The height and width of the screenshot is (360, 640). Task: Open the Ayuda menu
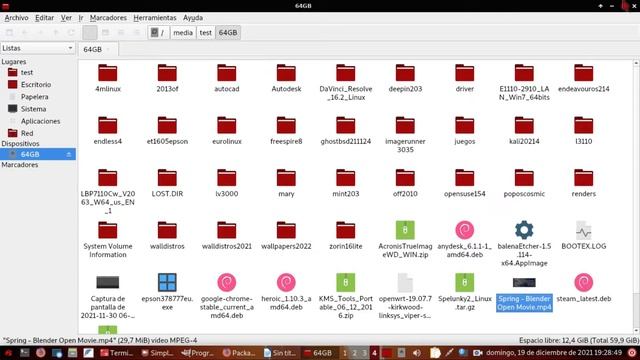[x=193, y=18]
